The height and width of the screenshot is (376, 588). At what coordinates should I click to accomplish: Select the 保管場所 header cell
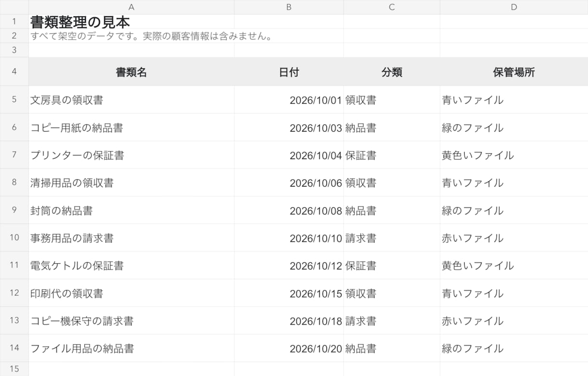click(514, 72)
